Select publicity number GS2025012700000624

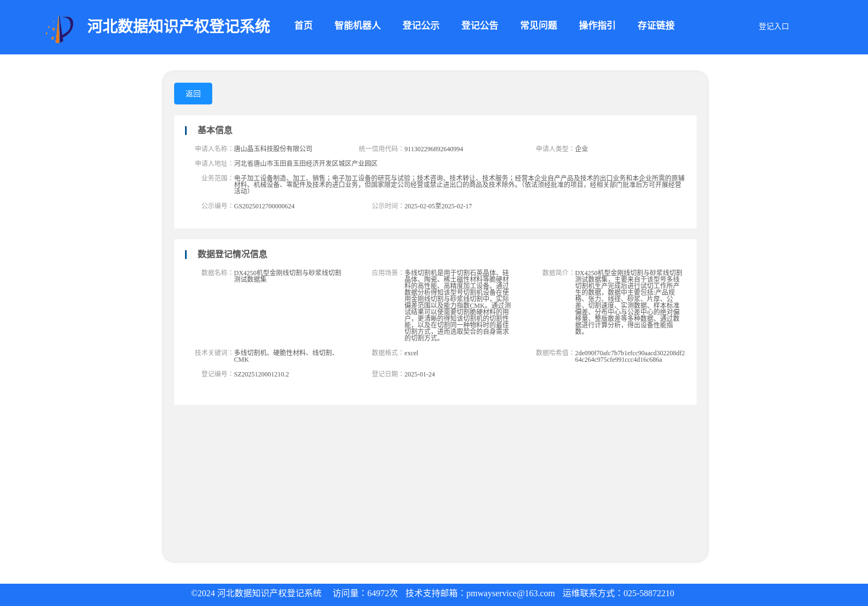pyautogui.click(x=264, y=206)
